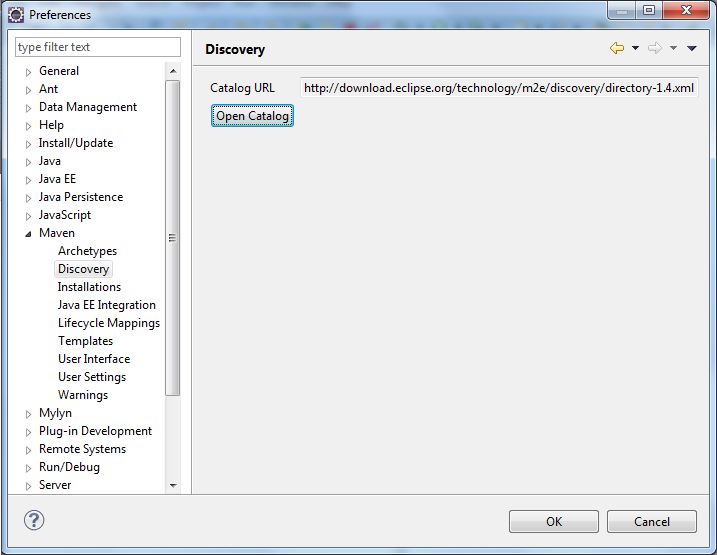
Task: Open the preferences view menu triangle
Action: pyautogui.click(x=692, y=48)
